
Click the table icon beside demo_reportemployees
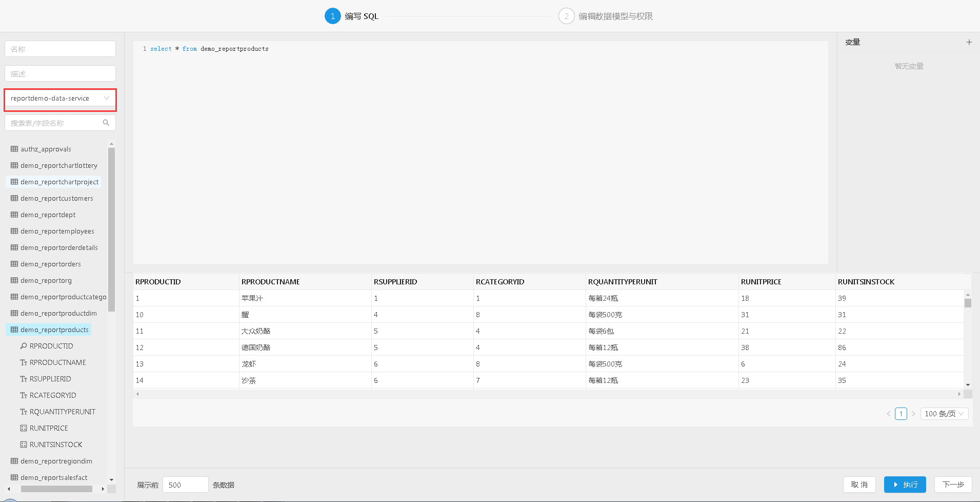coord(14,231)
